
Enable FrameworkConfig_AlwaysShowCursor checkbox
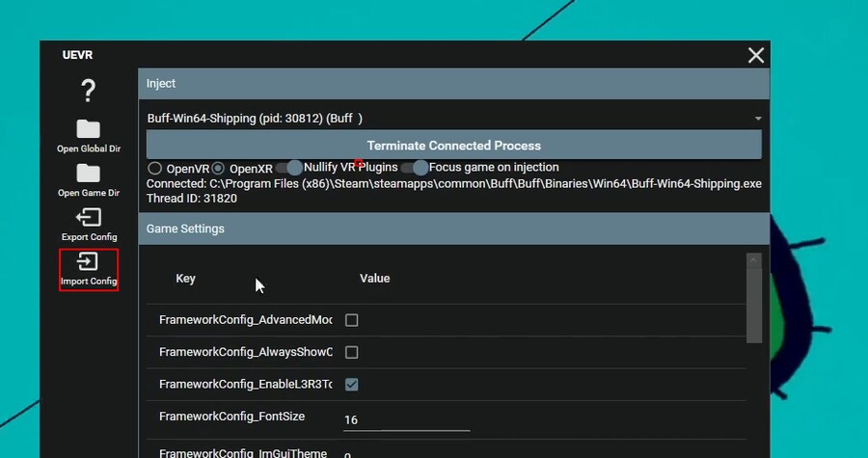pos(352,352)
